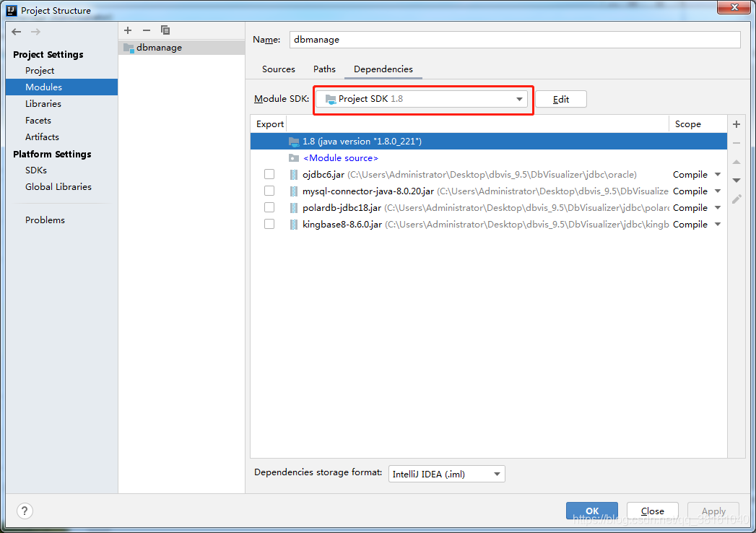The height and width of the screenshot is (533, 756).
Task: Confirm with the OK button
Action: click(591, 511)
